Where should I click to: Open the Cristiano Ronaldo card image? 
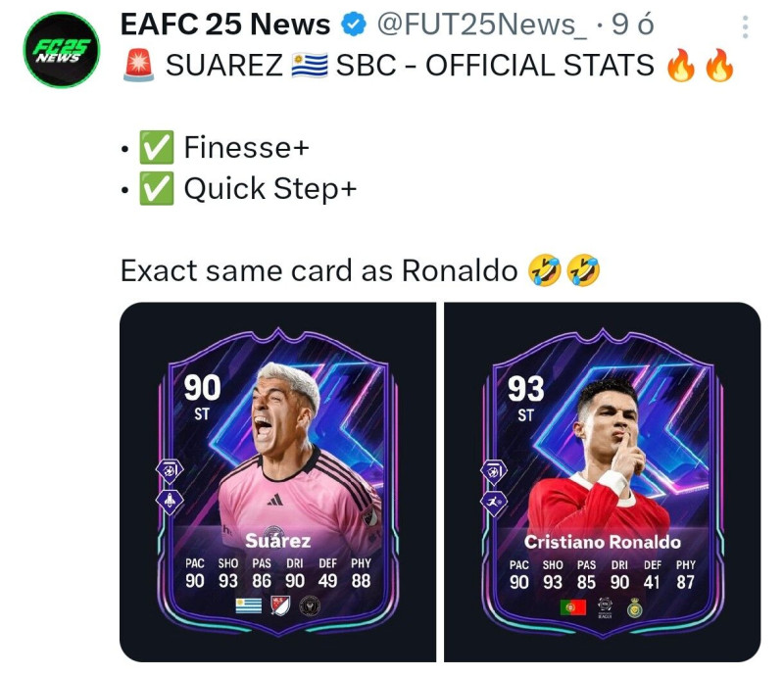click(603, 482)
